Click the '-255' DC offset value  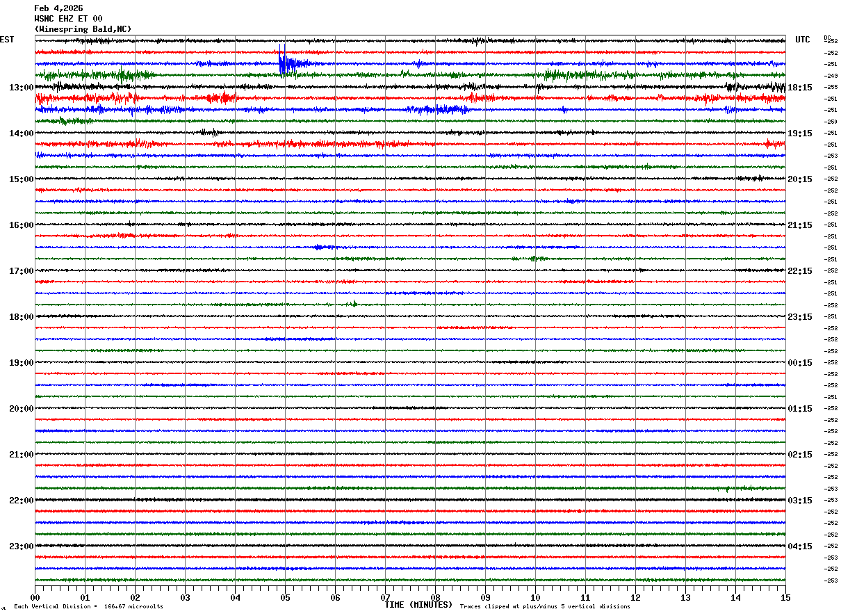831,87
